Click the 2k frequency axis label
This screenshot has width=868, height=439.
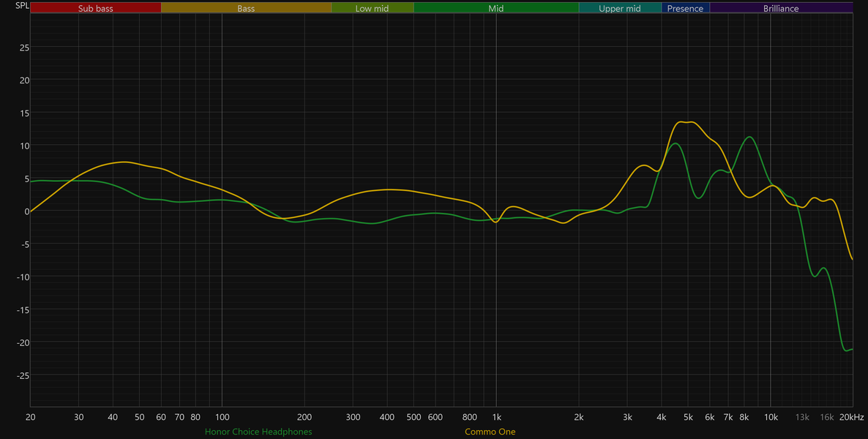(579, 417)
